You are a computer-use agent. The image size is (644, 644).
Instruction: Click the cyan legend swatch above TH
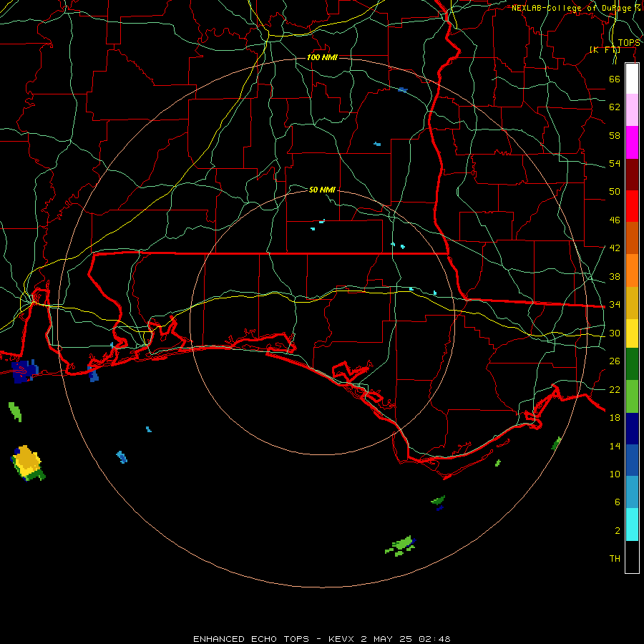632,525
